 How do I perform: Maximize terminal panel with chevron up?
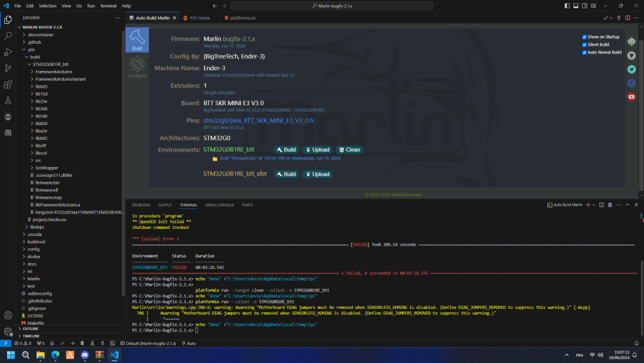[x=627, y=205]
